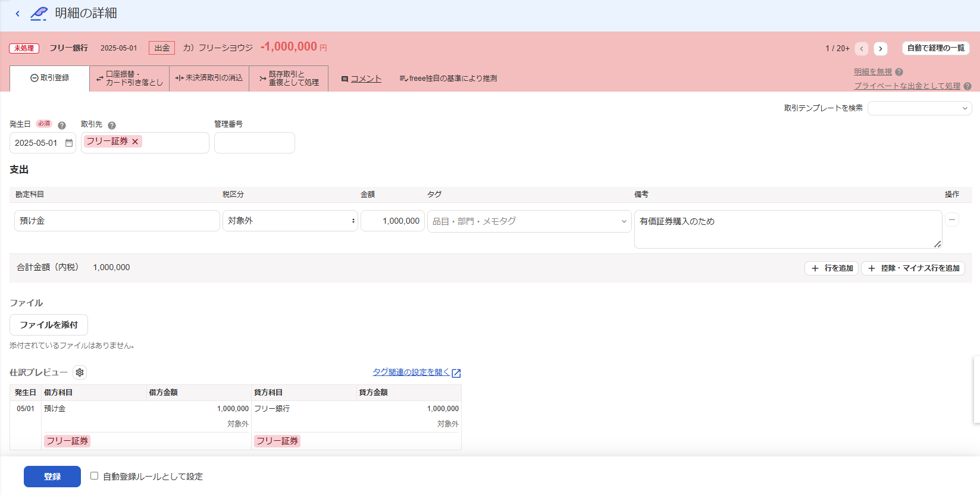Click the 出金 badge in header
This screenshot has width=980, height=495.
162,48
